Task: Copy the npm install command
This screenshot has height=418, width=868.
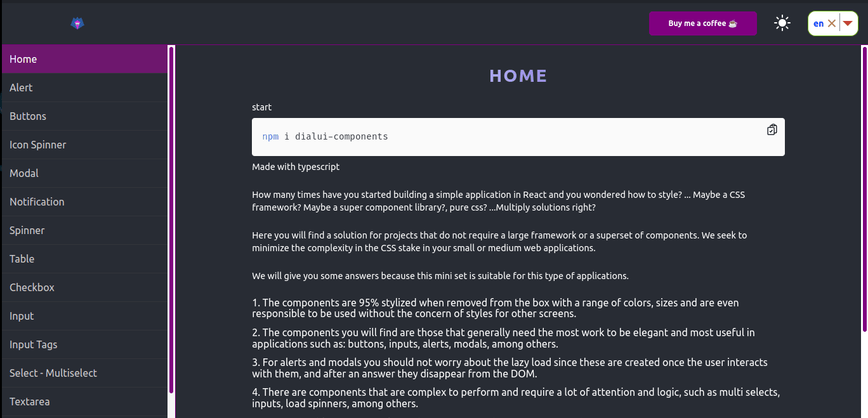Action: [772, 129]
